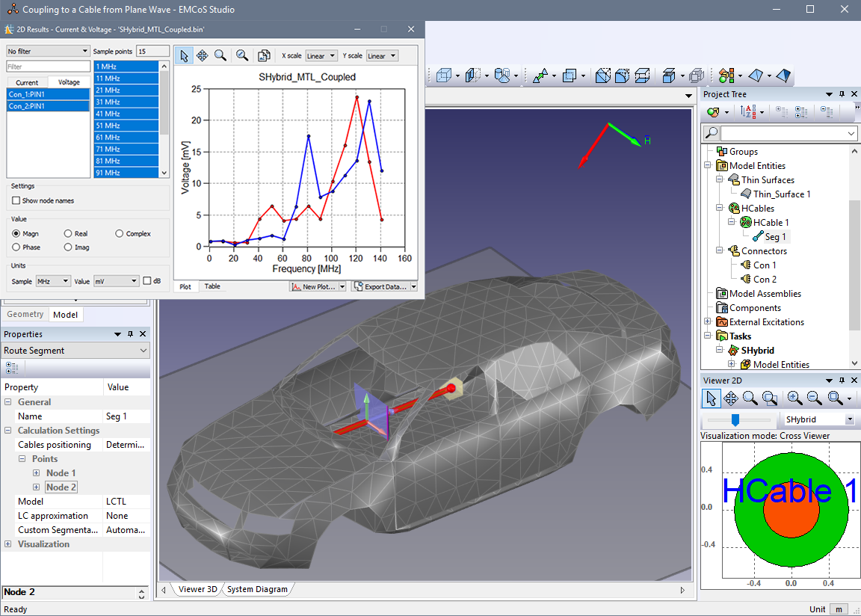The width and height of the screenshot is (861, 616).
Task: Open the X scale Linear dropdown
Action: pyautogui.click(x=321, y=56)
